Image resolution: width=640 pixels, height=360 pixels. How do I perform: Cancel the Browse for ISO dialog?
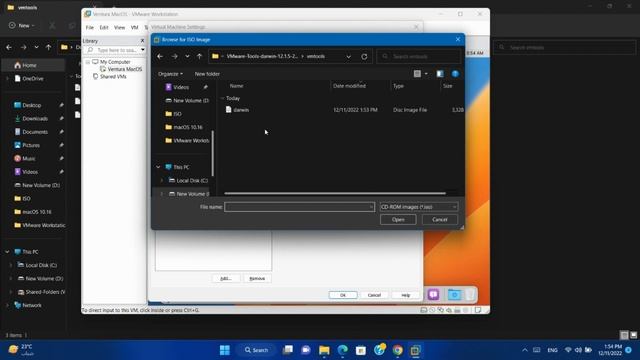coord(440,220)
